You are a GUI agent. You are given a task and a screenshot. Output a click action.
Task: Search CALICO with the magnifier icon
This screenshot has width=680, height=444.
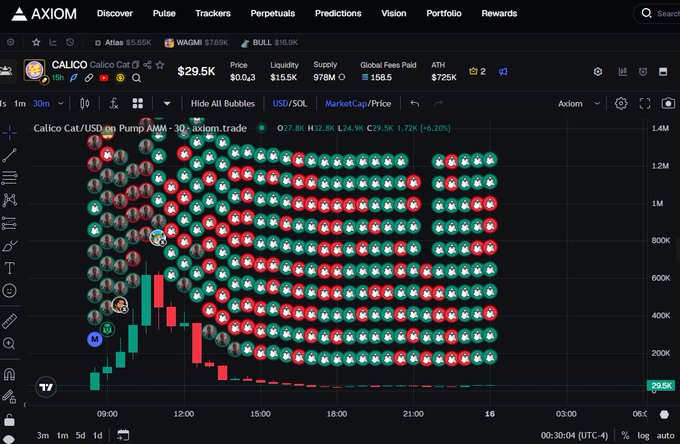click(x=136, y=78)
